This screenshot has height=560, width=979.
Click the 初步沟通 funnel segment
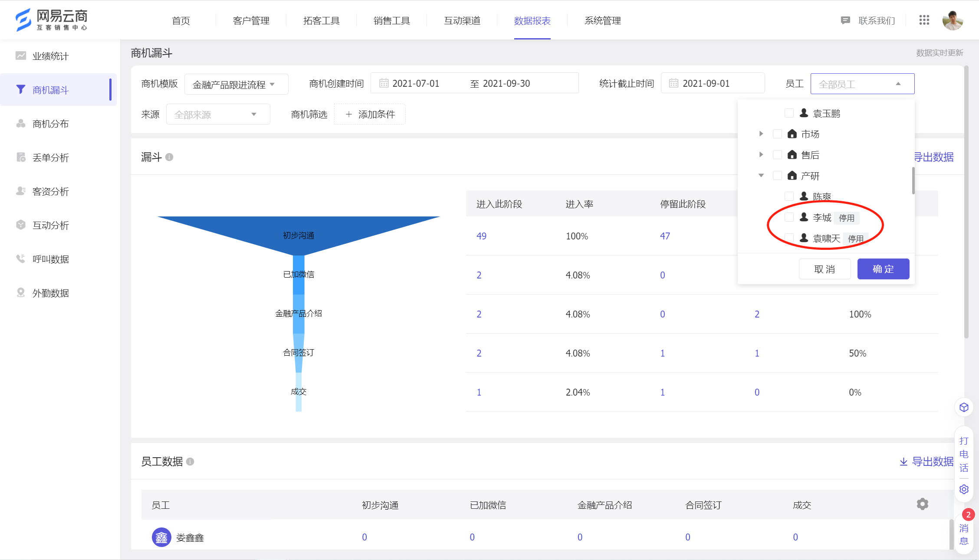tap(299, 235)
